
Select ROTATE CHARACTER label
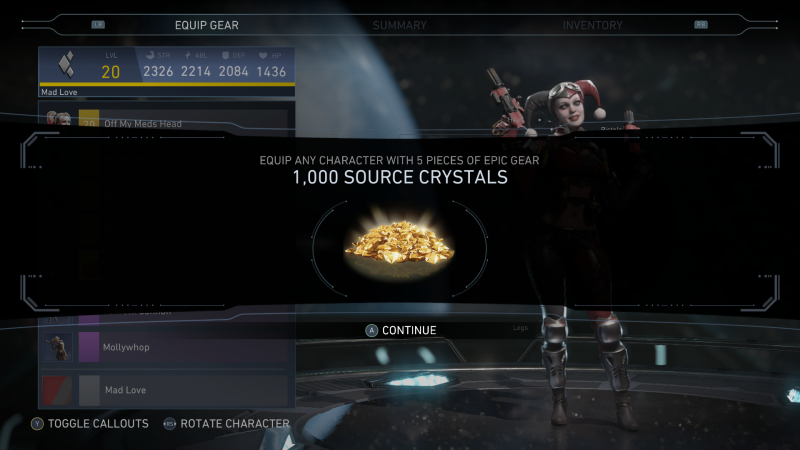pyautogui.click(x=235, y=423)
